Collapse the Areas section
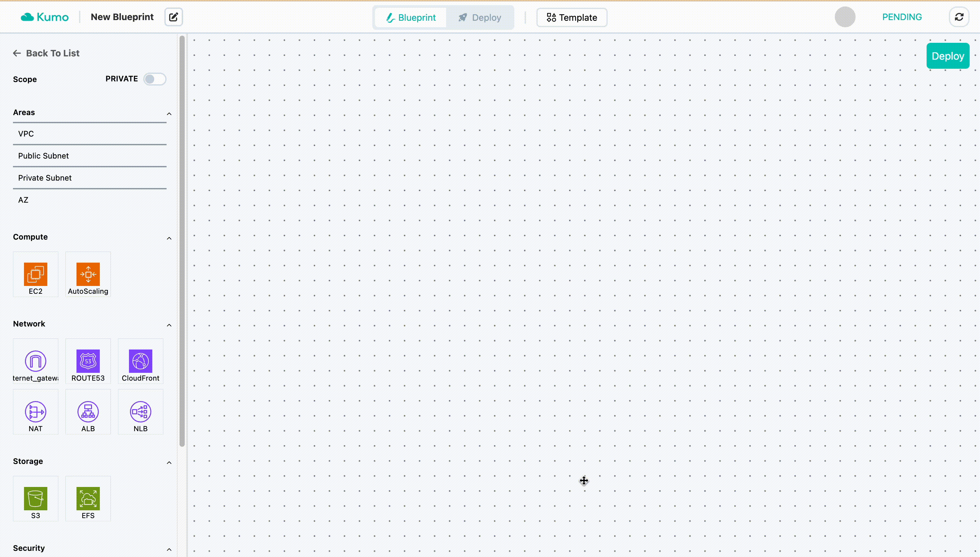 tap(169, 113)
